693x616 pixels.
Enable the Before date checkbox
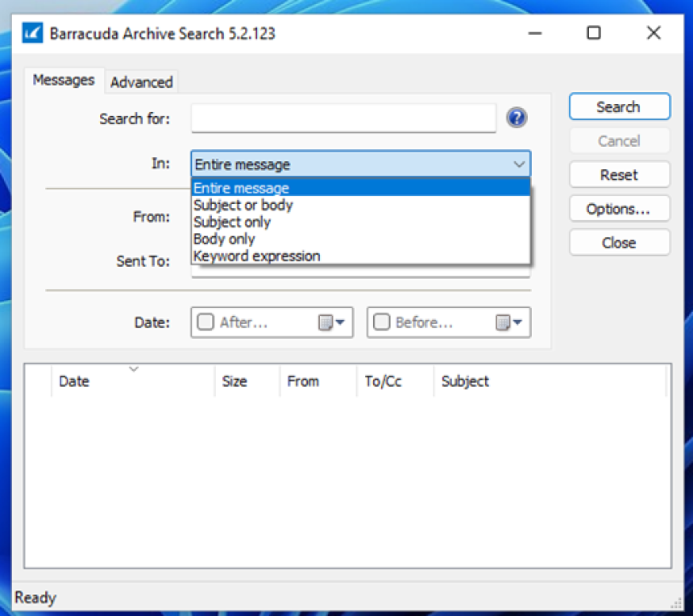pyautogui.click(x=382, y=323)
